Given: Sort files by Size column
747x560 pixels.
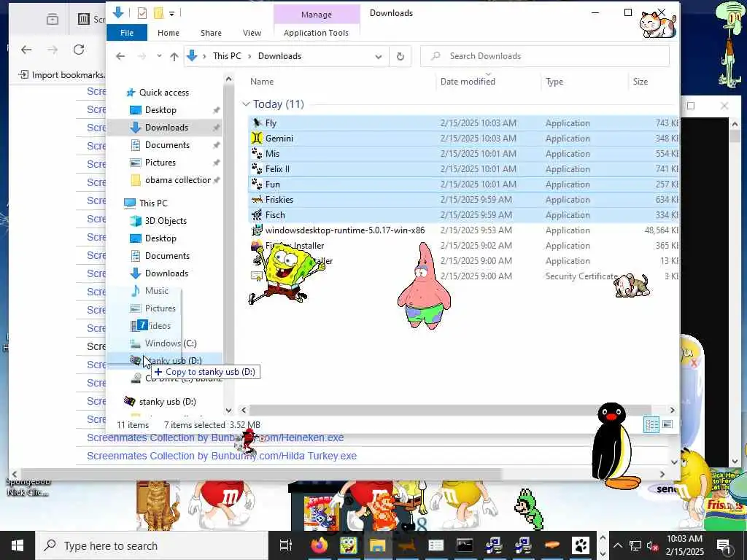Looking at the screenshot, I should coord(640,82).
